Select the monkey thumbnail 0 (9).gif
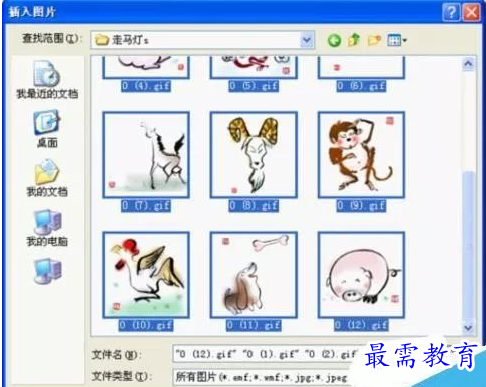486x387 pixels. point(361,155)
